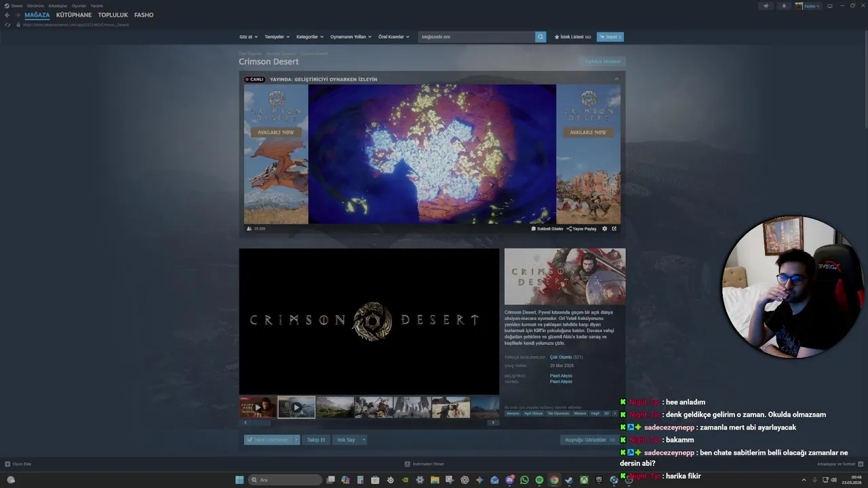Show more tags with plus button
This screenshot has height=488, width=868.
[x=615, y=413]
